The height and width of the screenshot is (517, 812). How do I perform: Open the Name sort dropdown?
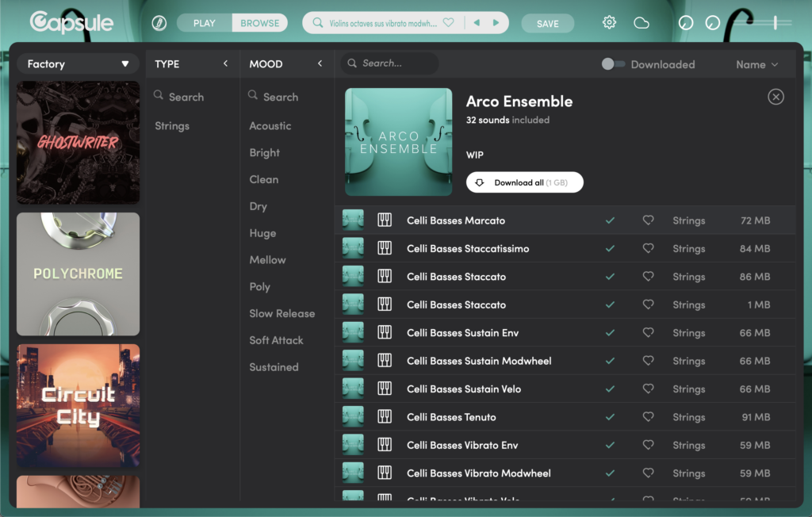click(x=756, y=64)
